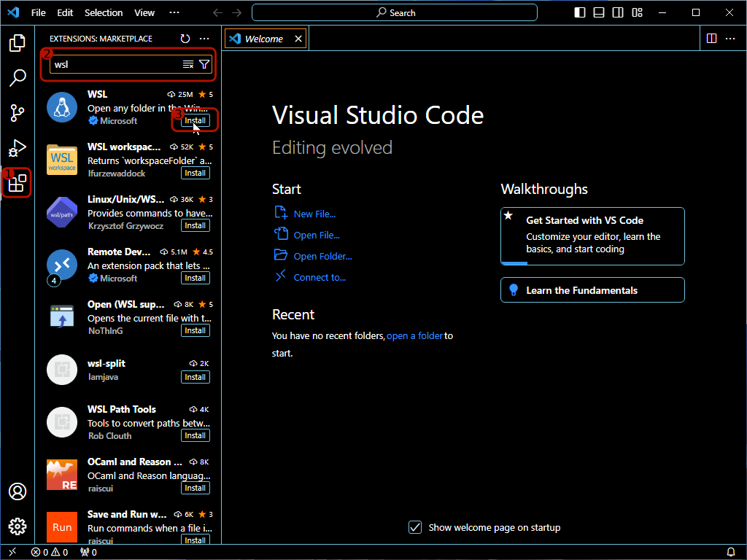Open the extensions filter dropdown
The image size is (747, 560).
204,64
